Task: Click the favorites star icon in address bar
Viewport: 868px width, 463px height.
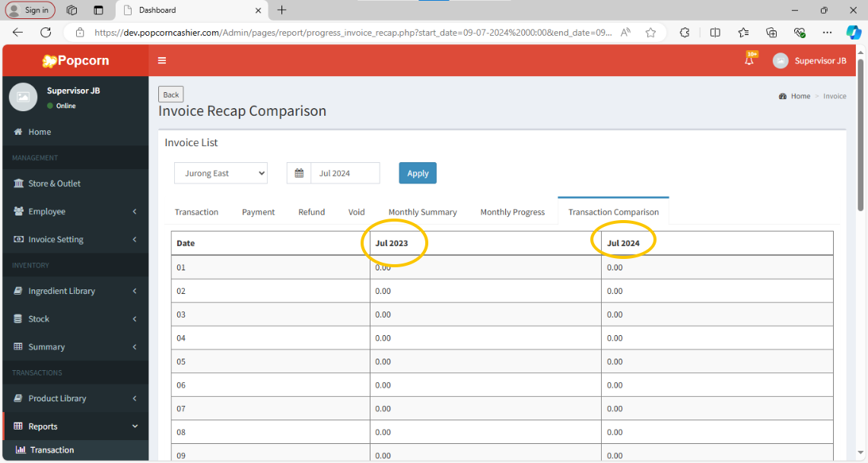Action: (x=650, y=33)
